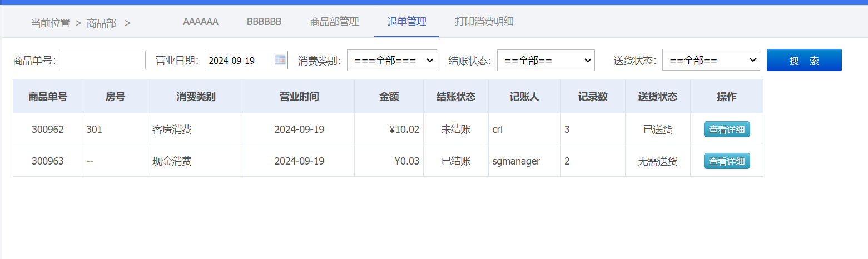Image resolution: width=868 pixels, height=259 pixels.
Task: Click record count 2 in row 300963
Action: [567, 161]
